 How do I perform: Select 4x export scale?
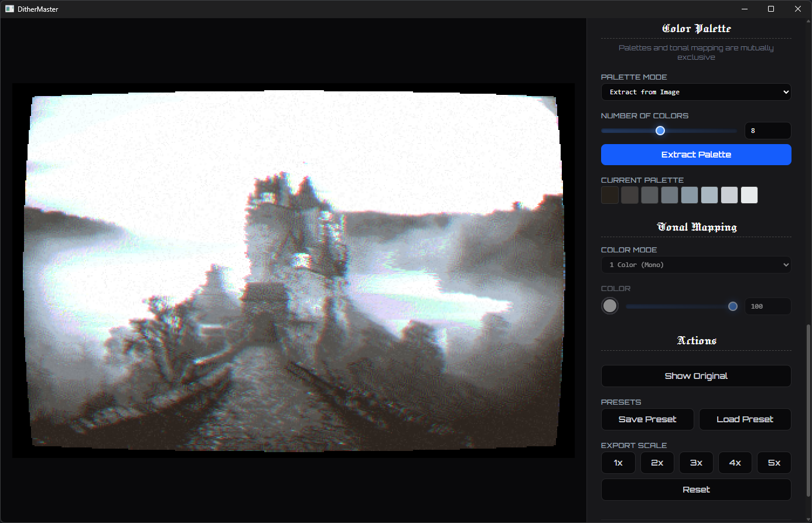point(735,463)
